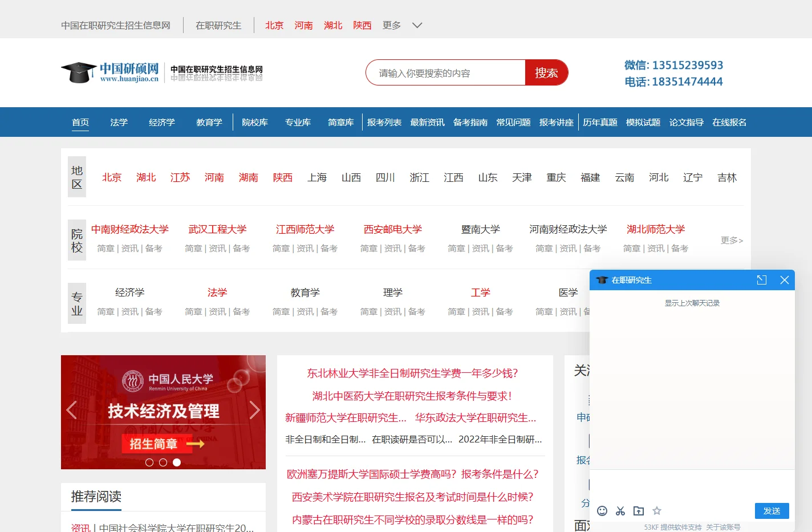Open article 东北林业大学非全日制研究生学费一年多少钱?
This screenshot has height=532, width=812.
(412, 373)
